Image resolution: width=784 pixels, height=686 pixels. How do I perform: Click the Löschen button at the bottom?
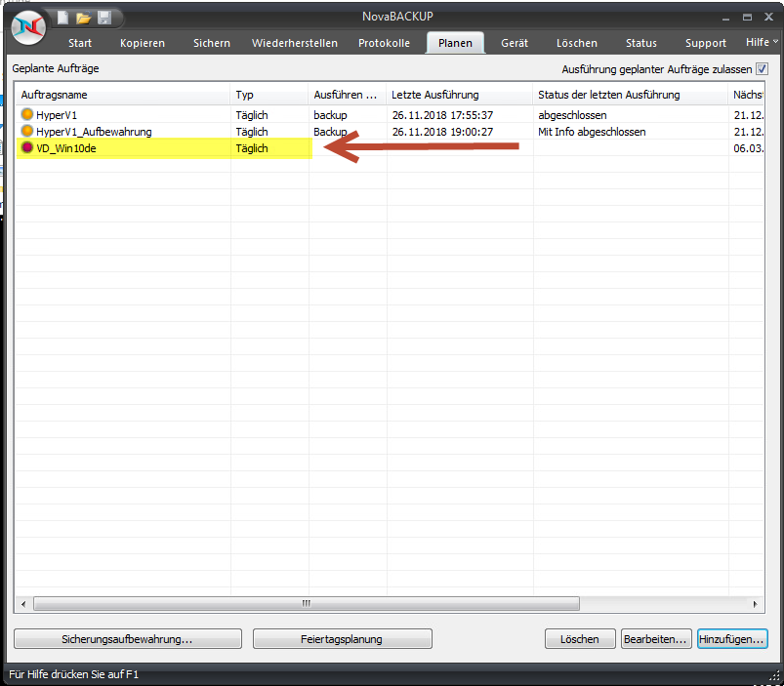580,639
